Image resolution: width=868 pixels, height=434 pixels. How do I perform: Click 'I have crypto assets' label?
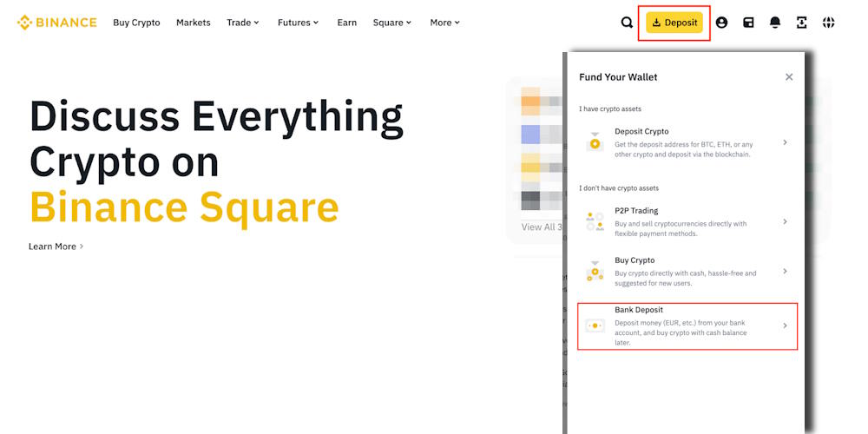[610, 109]
